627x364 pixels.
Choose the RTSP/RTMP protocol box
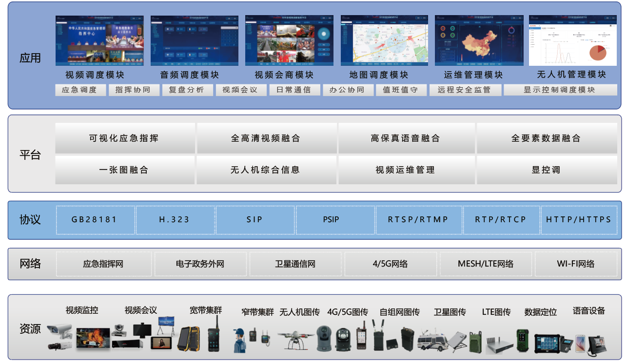[x=418, y=220]
